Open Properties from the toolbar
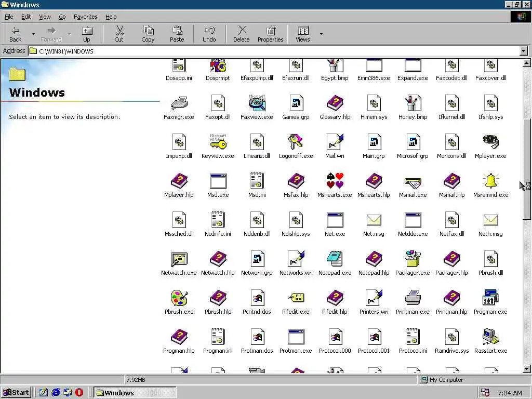The width and height of the screenshot is (532, 399). click(270, 34)
